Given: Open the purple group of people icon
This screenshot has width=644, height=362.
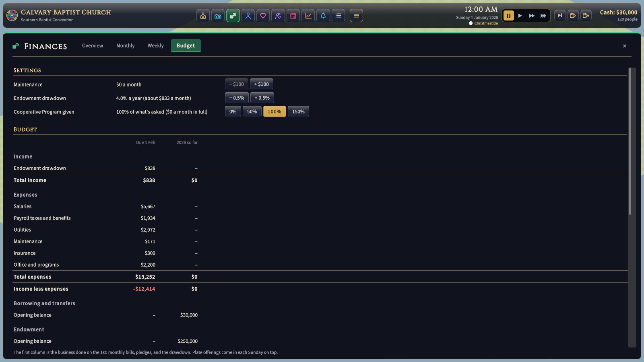Looking at the screenshot, I should 278,16.
